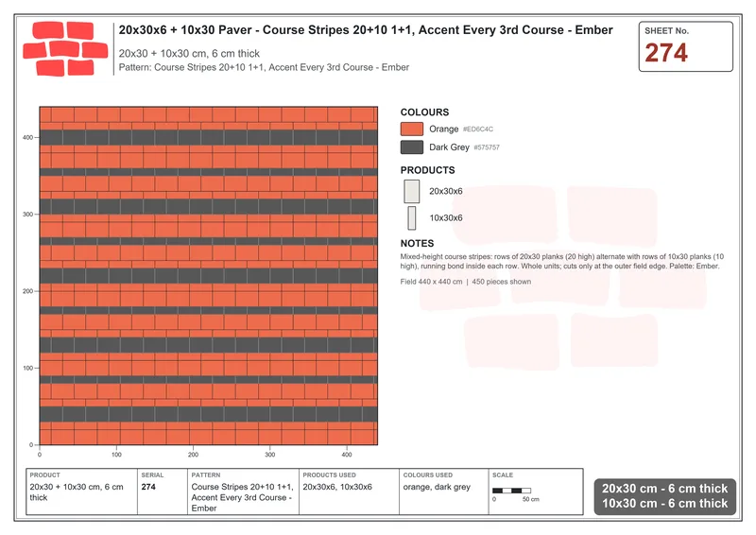Click the red brick logo icon
756x535 pixels.
[x=65, y=49]
